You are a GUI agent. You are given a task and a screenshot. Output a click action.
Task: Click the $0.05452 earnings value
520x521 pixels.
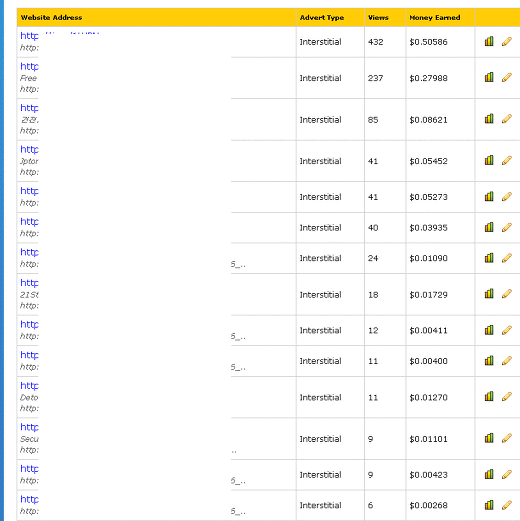(428, 161)
